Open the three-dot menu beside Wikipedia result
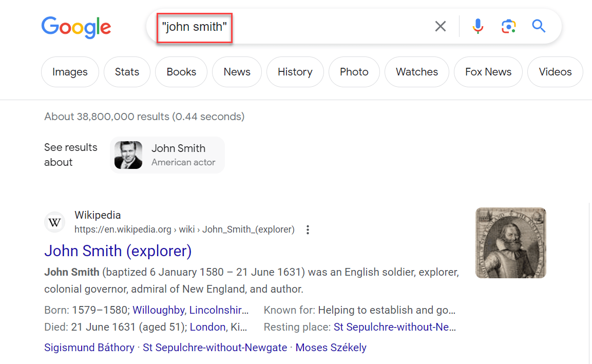 308,229
